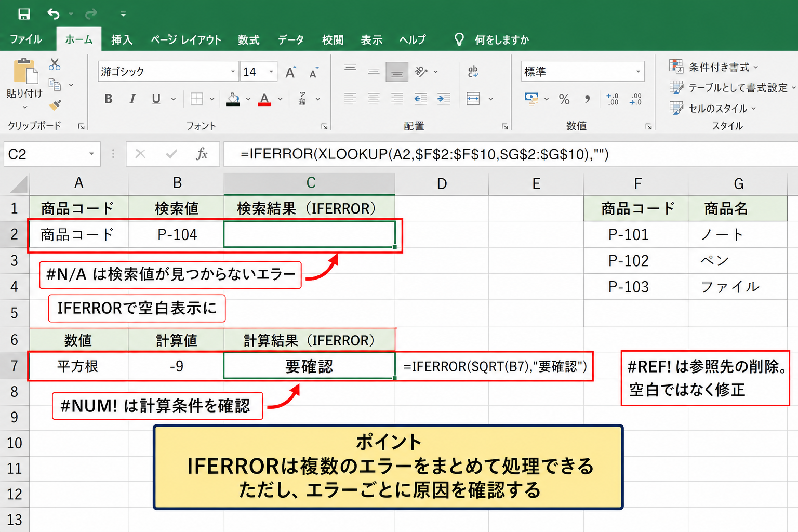The width and height of the screenshot is (798, 532).
Task: Click セルのスタイル button
Action: [712, 108]
